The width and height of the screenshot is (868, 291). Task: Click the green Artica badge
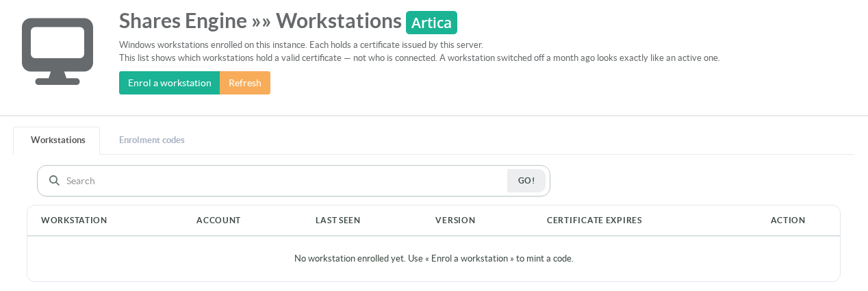click(431, 23)
